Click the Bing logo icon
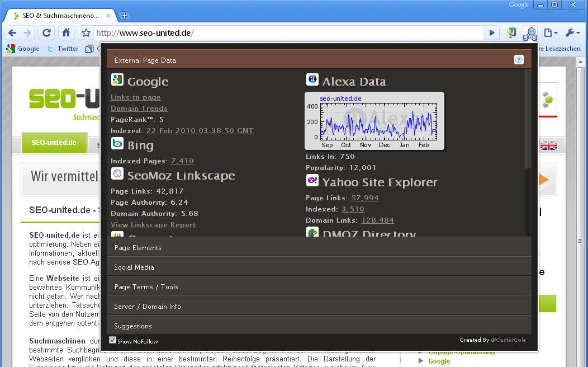The image size is (588, 367). click(117, 143)
